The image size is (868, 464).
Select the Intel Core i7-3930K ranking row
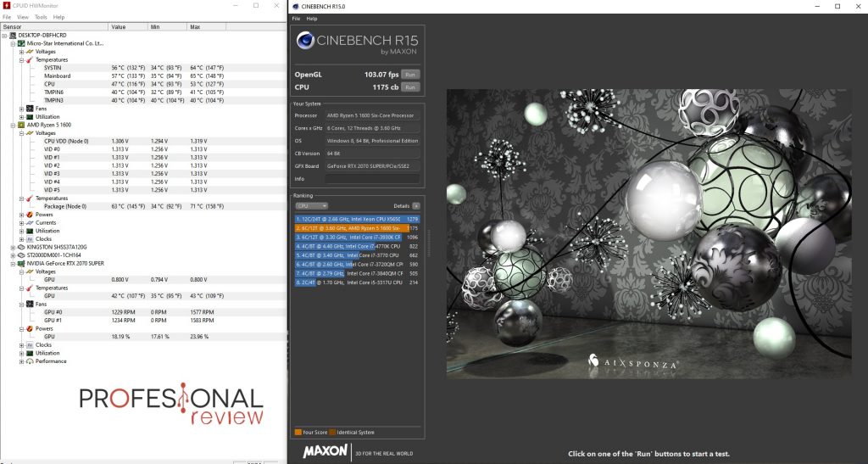coord(357,238)
